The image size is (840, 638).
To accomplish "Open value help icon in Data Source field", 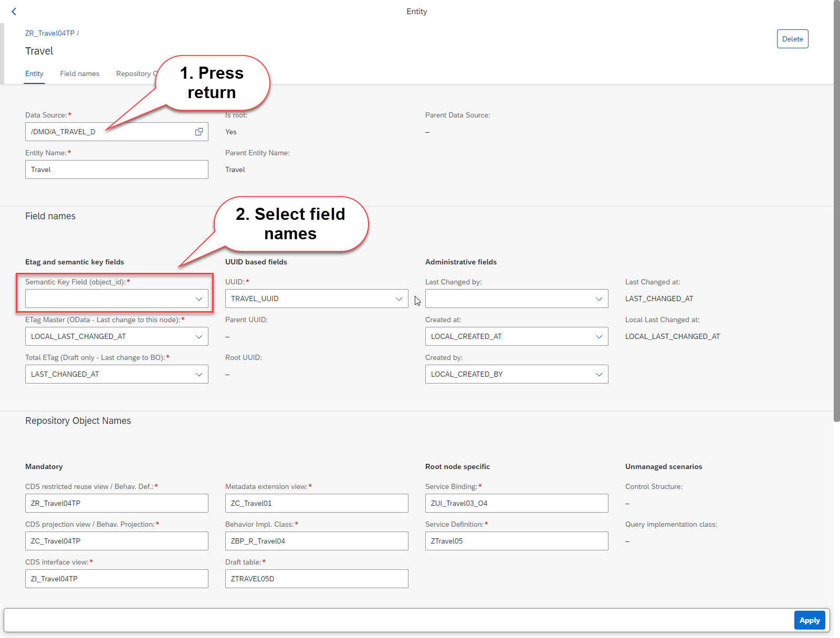I will 199,132.
